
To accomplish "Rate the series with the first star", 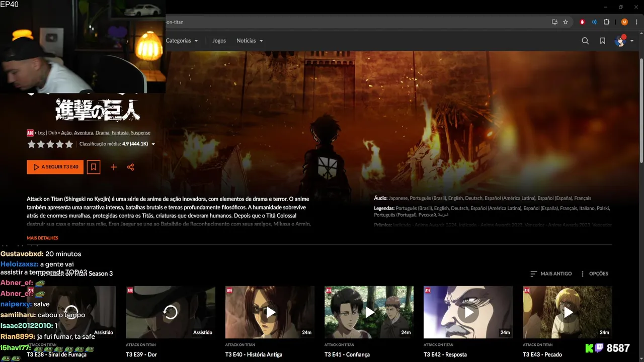I will [31, 144].
